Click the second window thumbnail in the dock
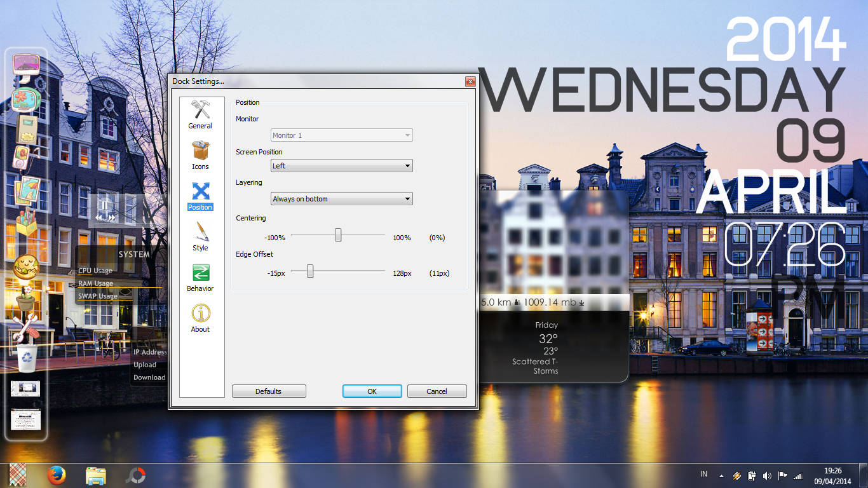This screenshot has width=868, height=488. coord(25,419)
